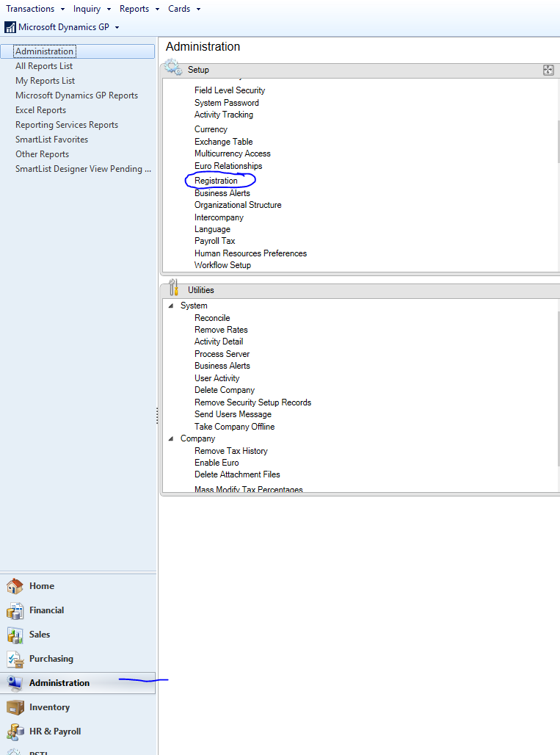
Task: Open Enable Euro utility
Action: (217, 463)
